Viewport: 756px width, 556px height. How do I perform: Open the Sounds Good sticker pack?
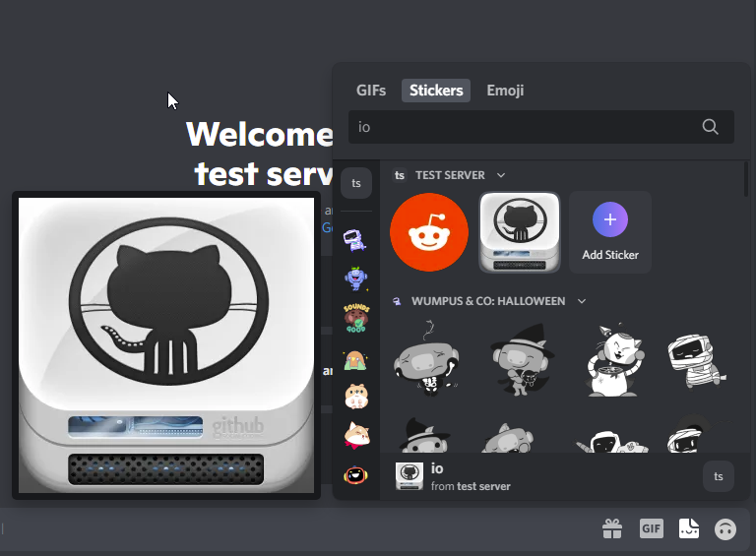click(x=355, y=318)
